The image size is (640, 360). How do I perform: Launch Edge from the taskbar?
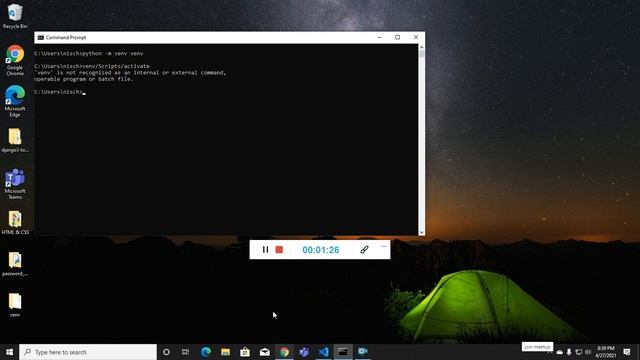point(206,352)
